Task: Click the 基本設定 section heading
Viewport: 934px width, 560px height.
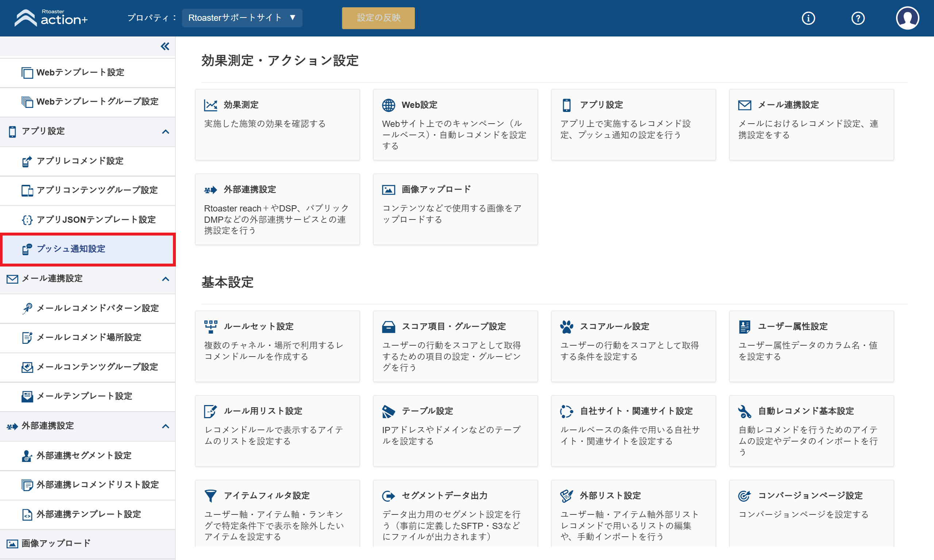Action: tap(227, 283)
